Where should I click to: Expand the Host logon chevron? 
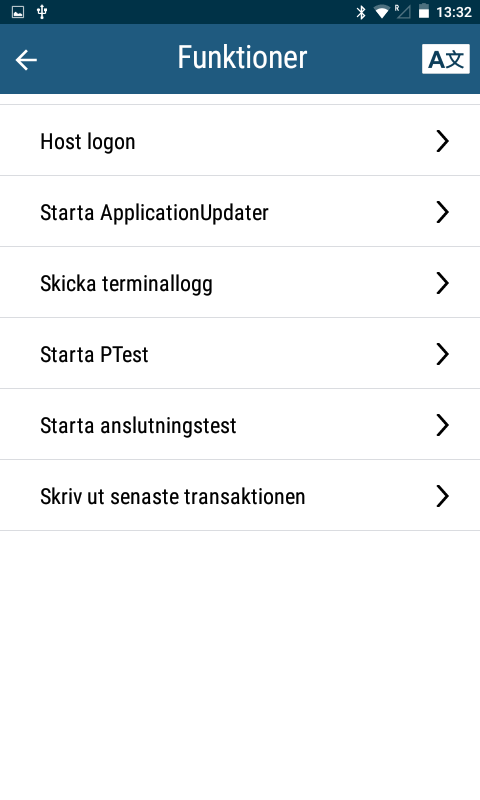tap(442, 141)
